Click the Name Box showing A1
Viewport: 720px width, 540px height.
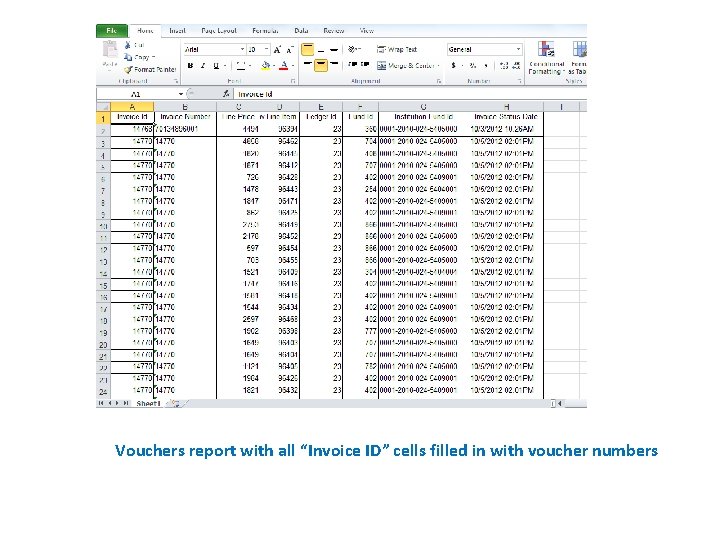pyautogui.click(x=136, y=94)
